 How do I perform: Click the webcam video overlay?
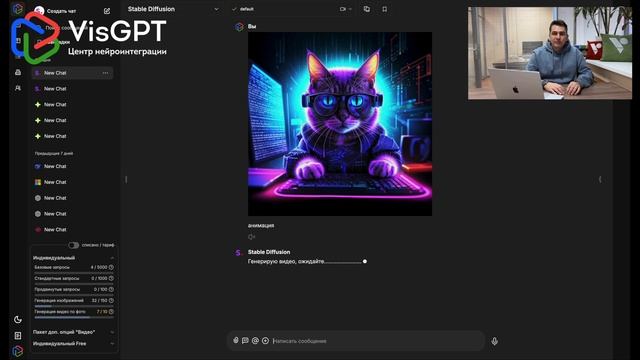pyautogui.click(x=550, y=53)
